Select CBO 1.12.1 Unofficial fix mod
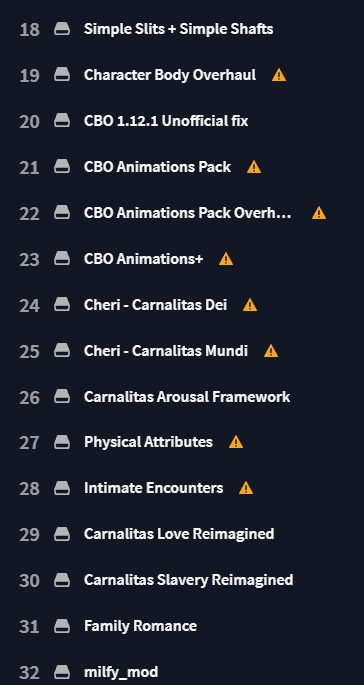This screenshot has width=364, height=685. 166,121
